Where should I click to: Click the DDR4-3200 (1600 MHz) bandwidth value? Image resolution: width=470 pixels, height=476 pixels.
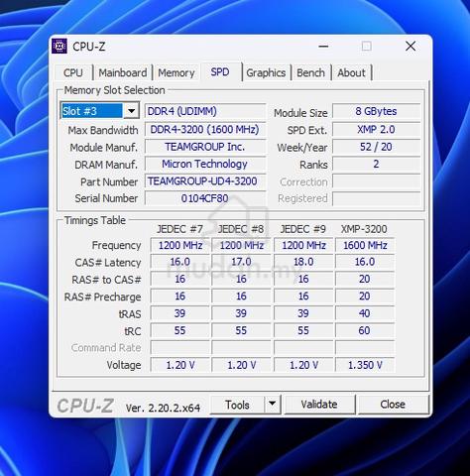pyautogui.click(x=205, y=129)
